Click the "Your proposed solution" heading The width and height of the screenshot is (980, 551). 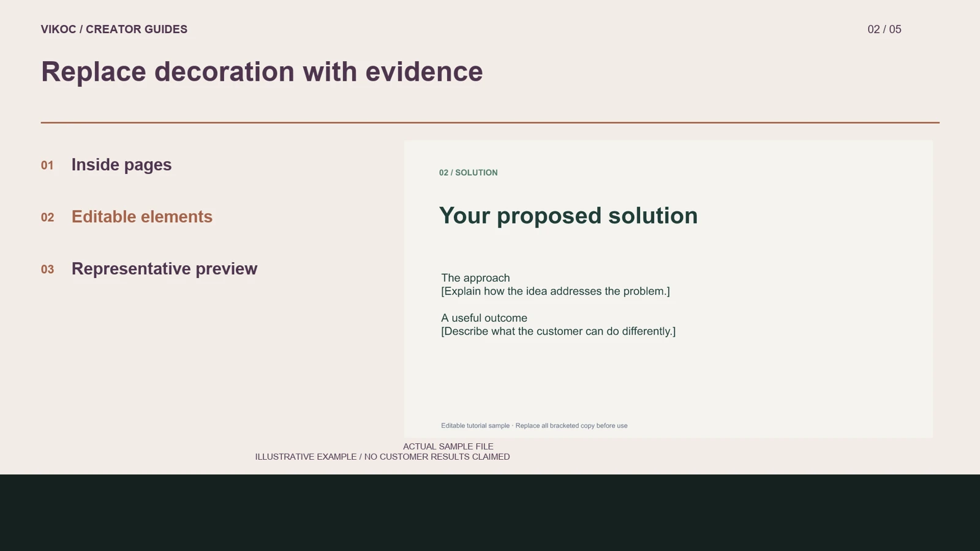pyautogui.click(x=568, y=216)
